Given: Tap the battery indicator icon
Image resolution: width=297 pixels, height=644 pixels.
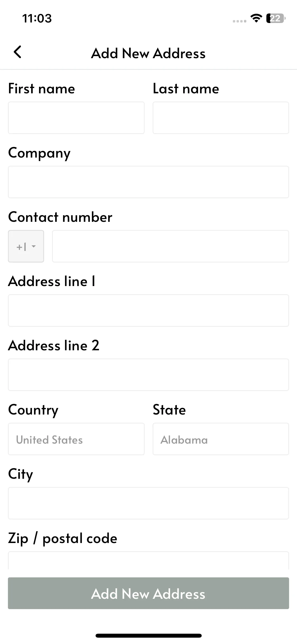Looking at the screenshot, I should (276, 18).
